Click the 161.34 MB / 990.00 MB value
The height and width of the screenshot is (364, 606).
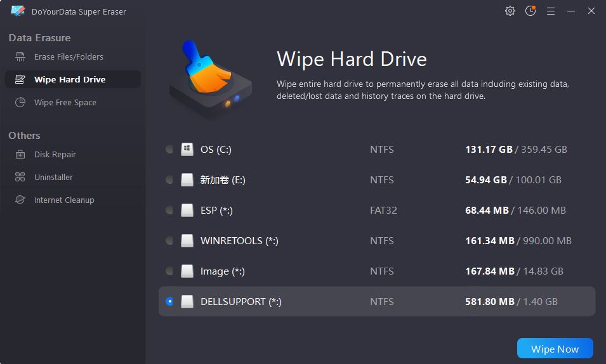[518, 240]
